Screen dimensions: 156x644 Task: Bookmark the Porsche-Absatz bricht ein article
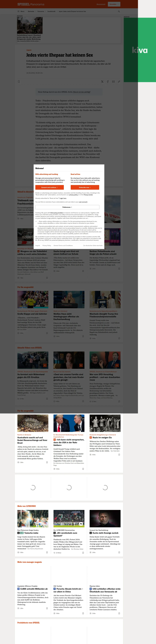click(83, 614)
